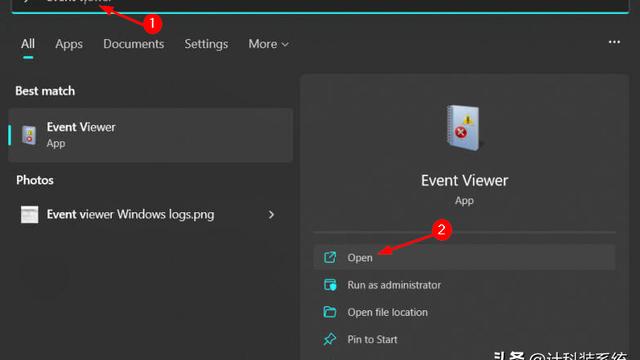This screenshot has width=640, height=360.
Task: Click the large Event Viewer app icon
Action: [x=464, y=128]
